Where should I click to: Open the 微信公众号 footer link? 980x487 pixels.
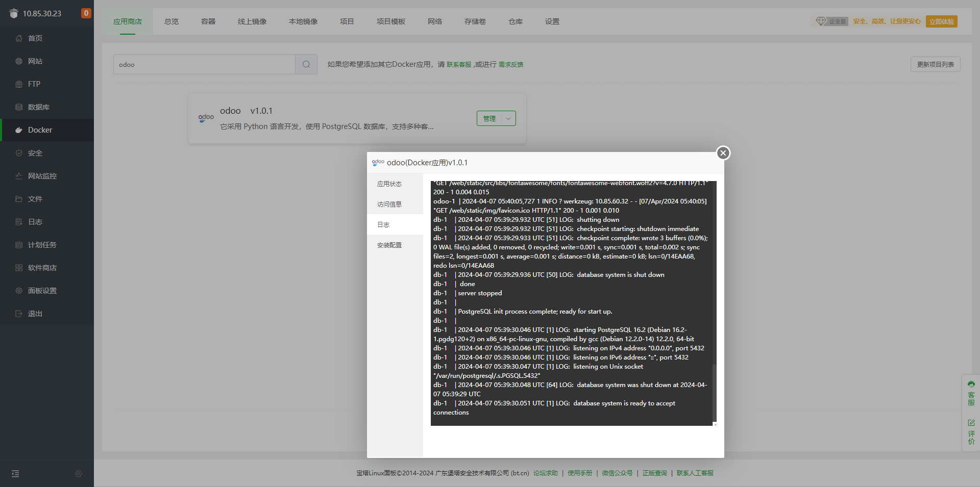(x=617, y=473)
